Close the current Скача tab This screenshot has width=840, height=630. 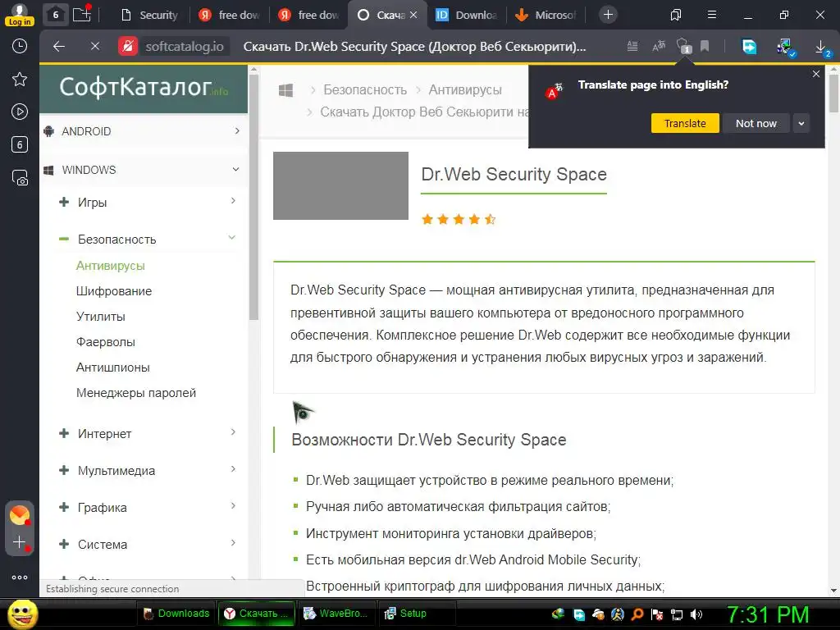pyautogui.click(x=413, y=15)
